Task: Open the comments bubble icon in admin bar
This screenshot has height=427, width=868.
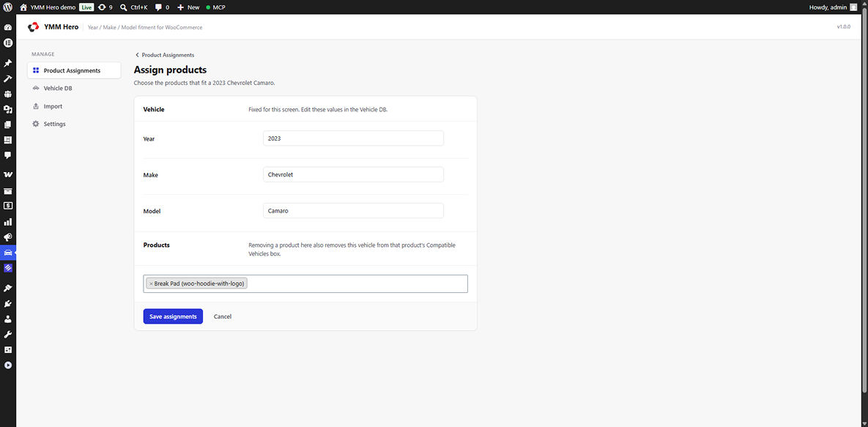Action: tap(159, 8)
